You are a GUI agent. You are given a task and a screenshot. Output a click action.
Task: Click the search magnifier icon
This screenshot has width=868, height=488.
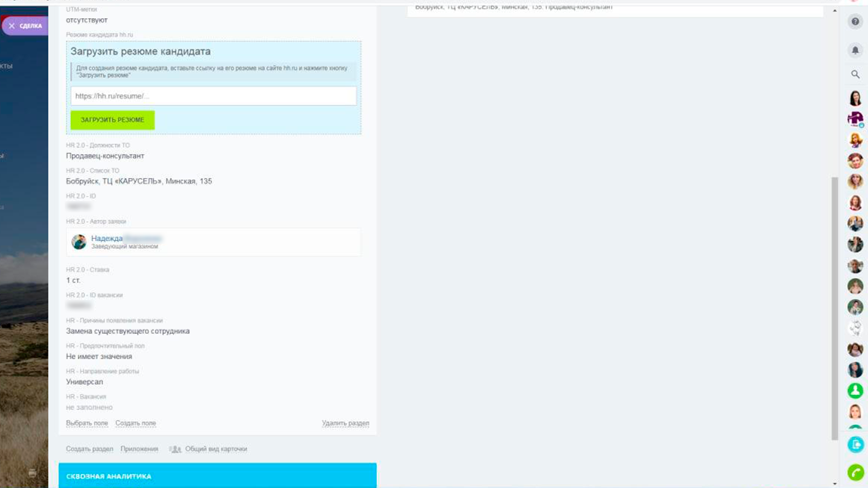[855, 74]
